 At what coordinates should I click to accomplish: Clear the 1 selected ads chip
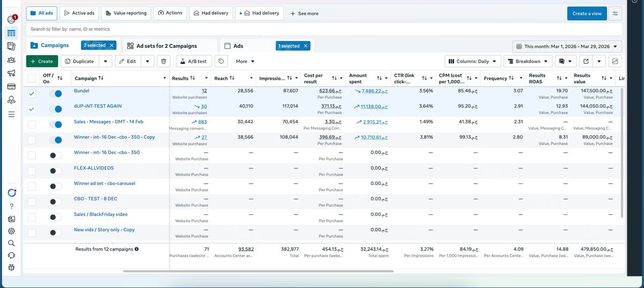click(305, 46)
